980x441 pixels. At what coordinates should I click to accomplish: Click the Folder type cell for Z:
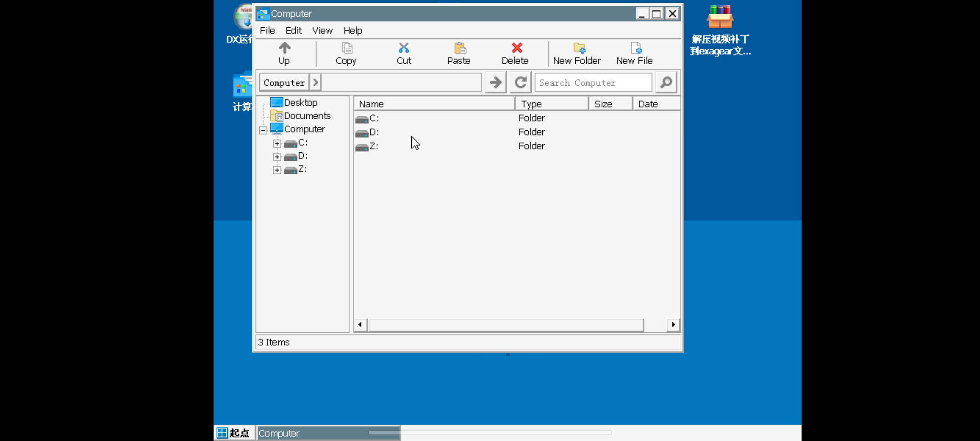point(532,146)
